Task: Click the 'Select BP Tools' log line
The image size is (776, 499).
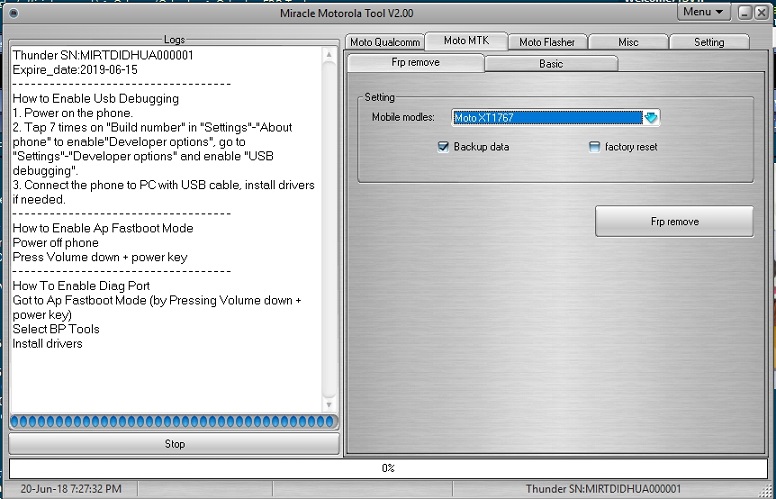Action: [56, 329]
